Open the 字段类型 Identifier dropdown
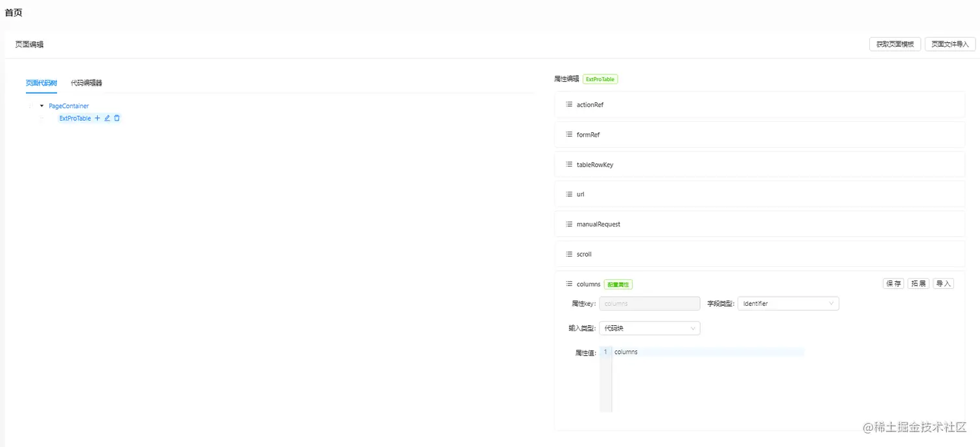The image size is (980, 447). pyautogui.click(x=788, y=303)
